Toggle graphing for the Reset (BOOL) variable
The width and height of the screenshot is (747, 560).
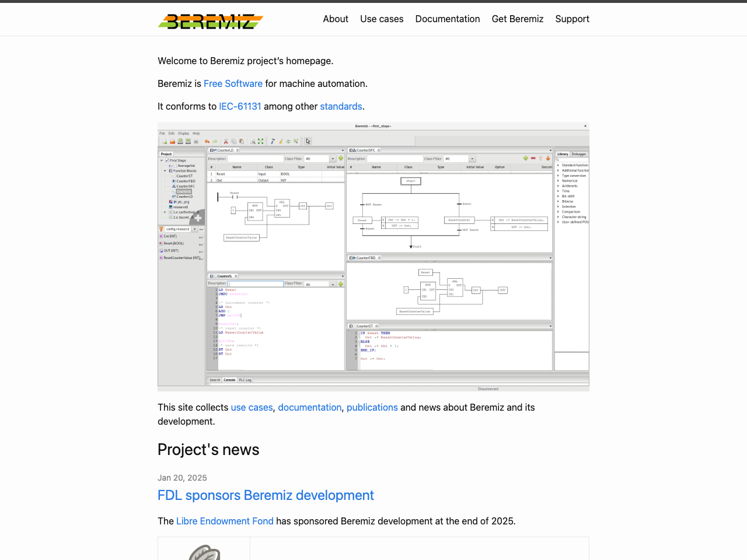tap(201, 244)
